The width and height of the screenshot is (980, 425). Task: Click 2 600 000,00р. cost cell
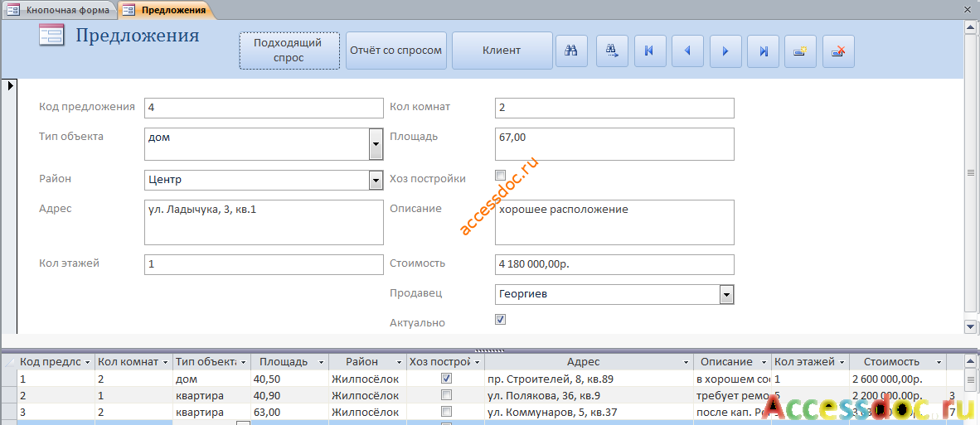tap(897, 379)
